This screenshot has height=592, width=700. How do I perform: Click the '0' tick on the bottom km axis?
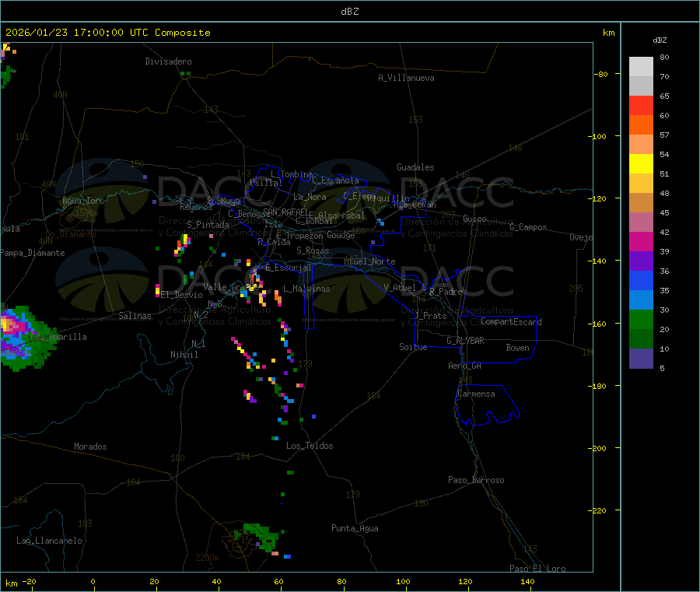[93, 581]
